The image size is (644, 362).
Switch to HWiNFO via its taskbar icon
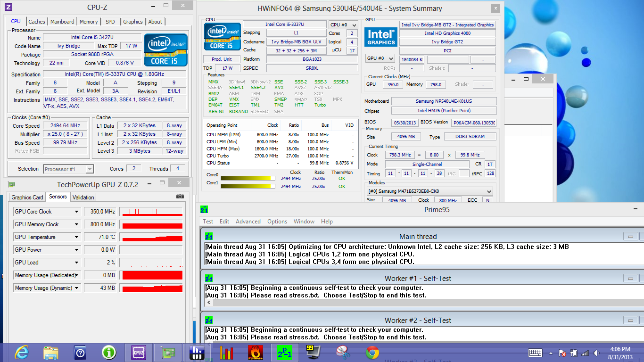pos(197,353)
